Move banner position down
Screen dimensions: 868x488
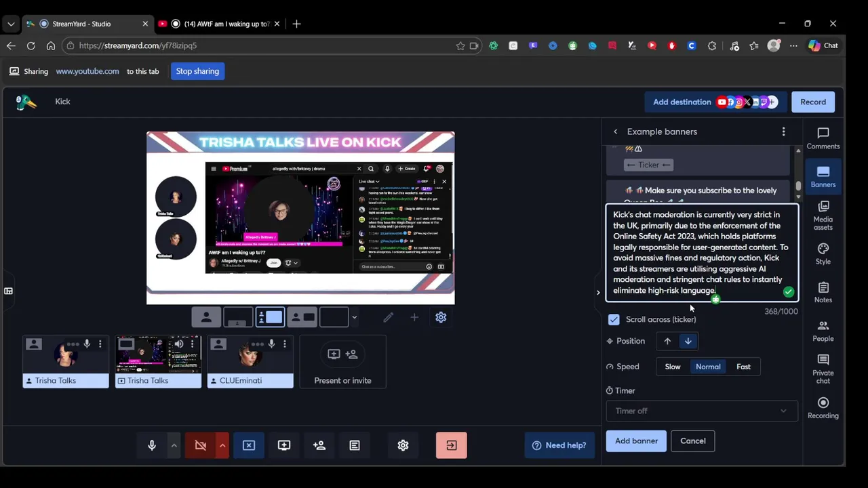pyautogui.click(x=688, y=341)
